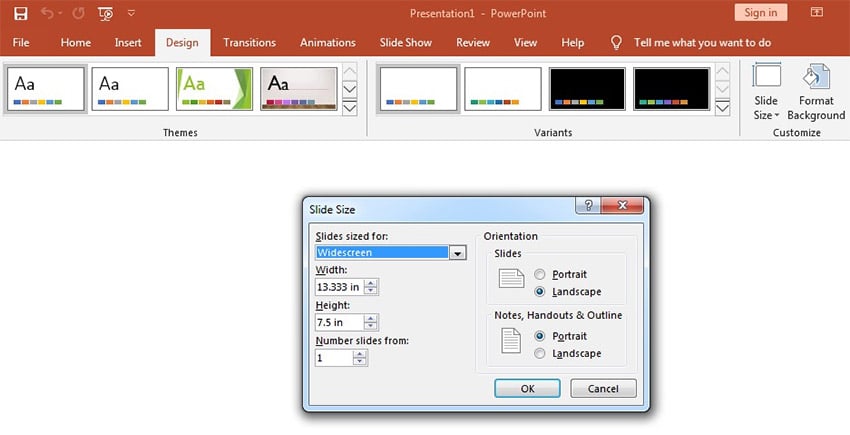
Task: Expand the Slides sized for dropdown
Action: coord(458,253)
